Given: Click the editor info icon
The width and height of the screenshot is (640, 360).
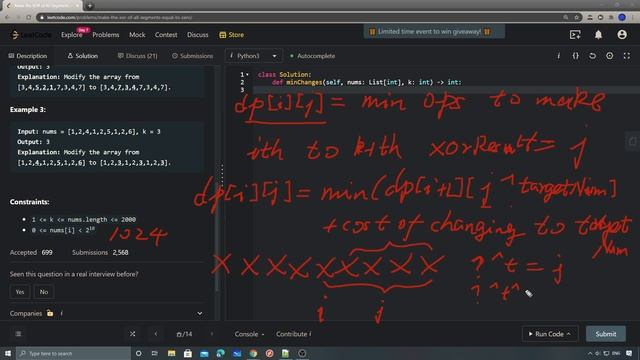Looking at the screenshot, I should [558, 56].
